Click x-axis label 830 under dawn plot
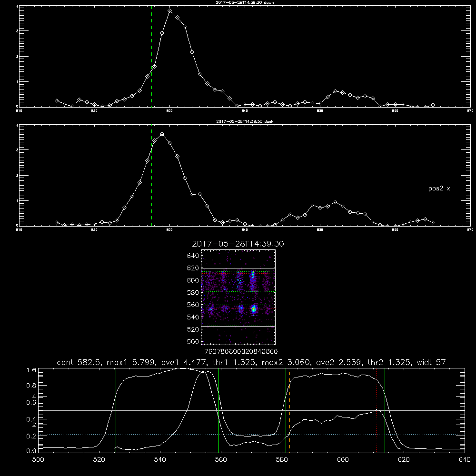Image resolution: width=476 pixels, height=476 pixels. (x=169, y=111)
